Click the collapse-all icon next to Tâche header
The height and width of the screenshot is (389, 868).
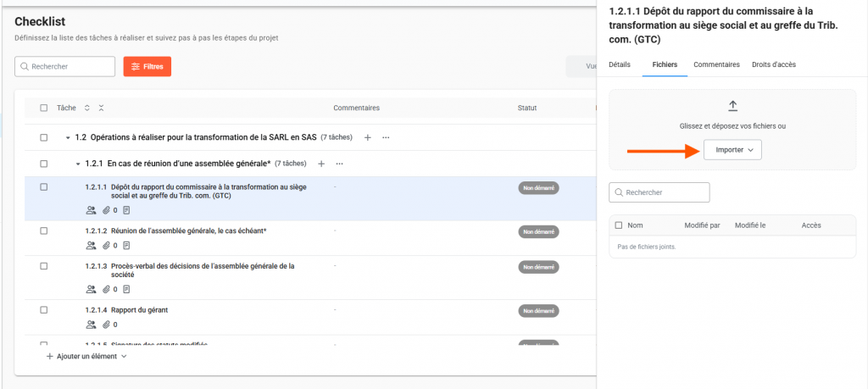pos(101,108)
